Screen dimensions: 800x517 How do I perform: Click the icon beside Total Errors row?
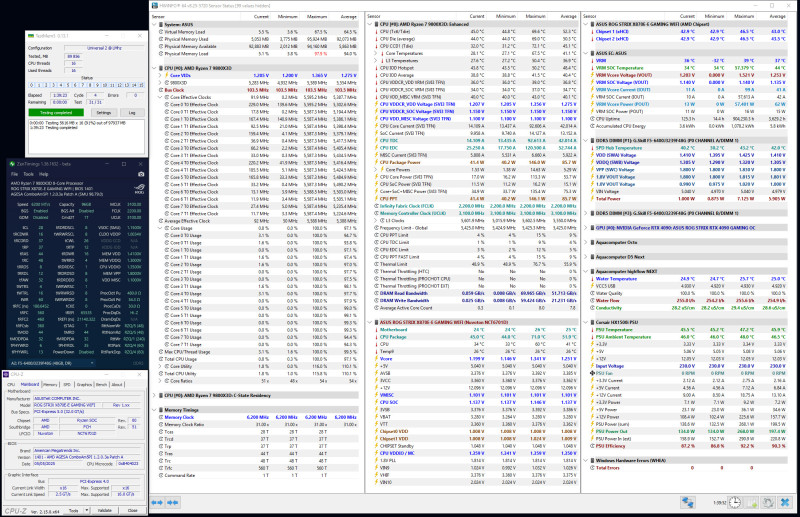(x=592, y=467)
